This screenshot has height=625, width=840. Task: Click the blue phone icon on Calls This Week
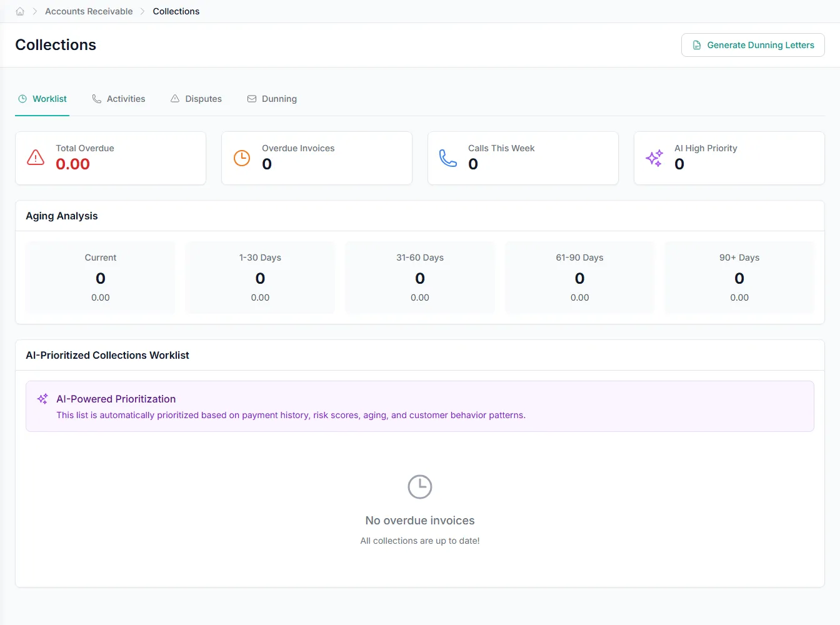[x=448, y=158]
